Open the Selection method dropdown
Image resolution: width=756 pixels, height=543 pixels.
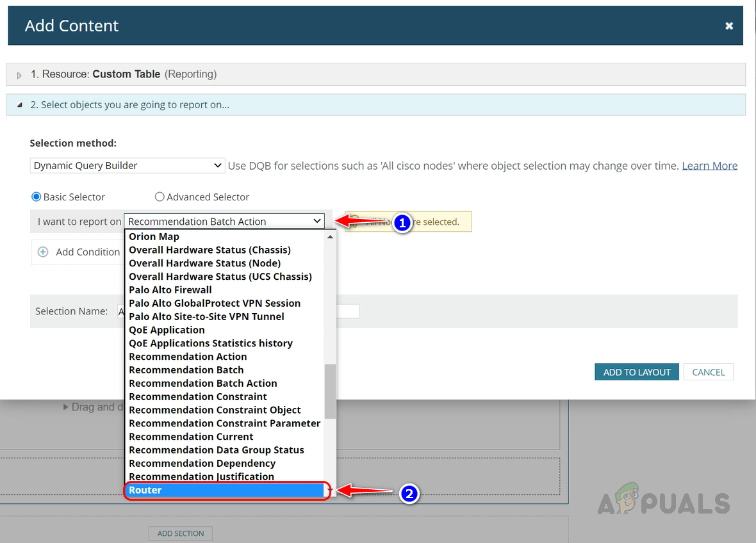(x=127, y=166)
